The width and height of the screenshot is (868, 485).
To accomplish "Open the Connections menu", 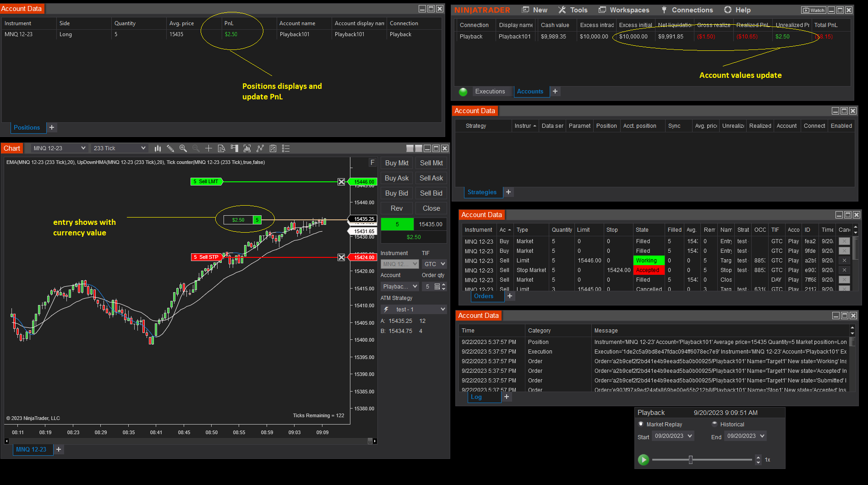I will (x=687, y=10).
